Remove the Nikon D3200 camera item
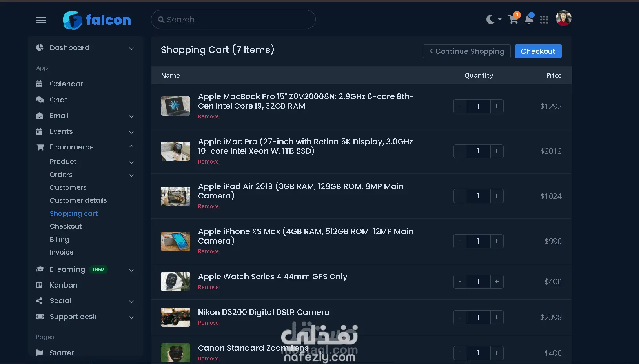639x364 pixels. (x=208, y=323)
